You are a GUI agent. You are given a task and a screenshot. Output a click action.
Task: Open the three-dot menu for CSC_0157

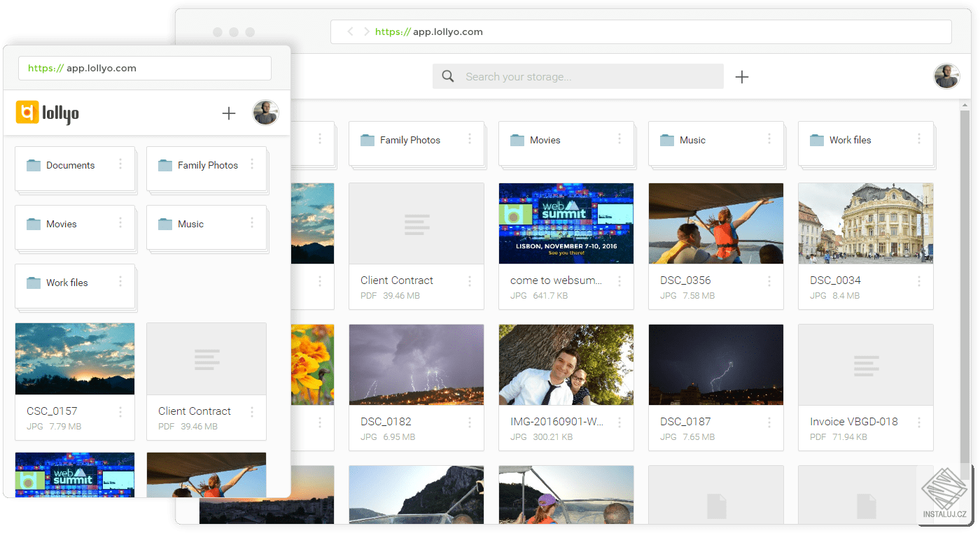120,412
